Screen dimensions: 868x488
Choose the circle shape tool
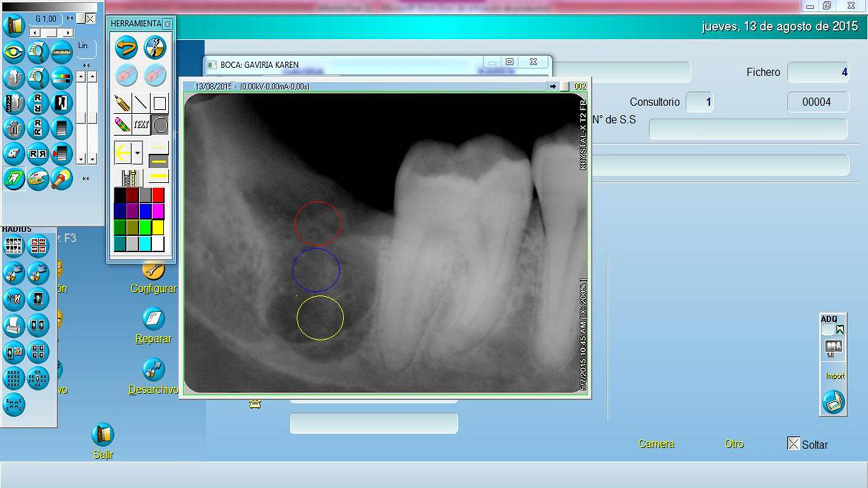[x=160, y=125]
